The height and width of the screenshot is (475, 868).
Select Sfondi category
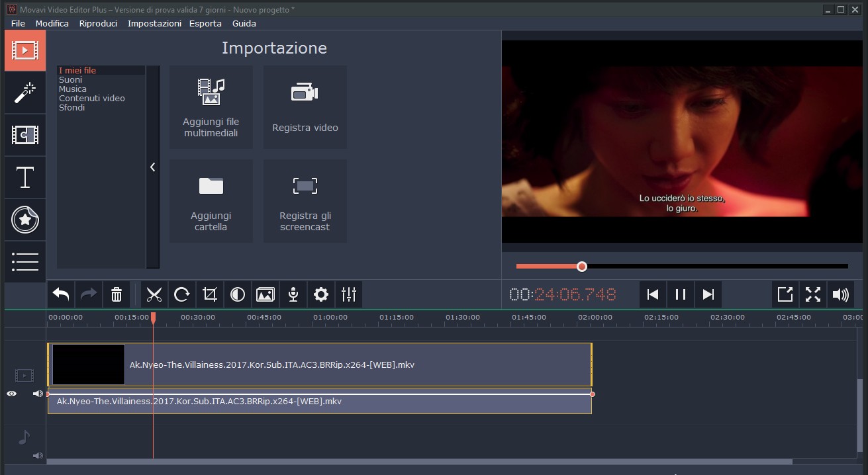coord(101,107)
